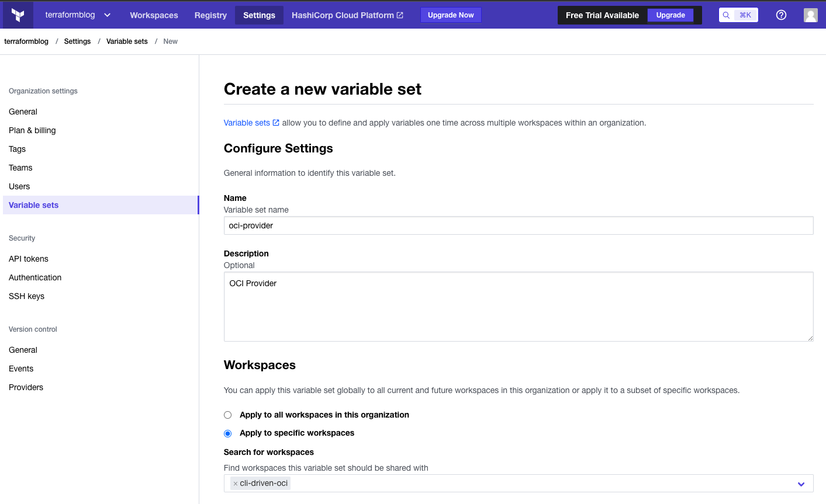
Task: Click external link icon beside Variable sets
Action: 276,123
